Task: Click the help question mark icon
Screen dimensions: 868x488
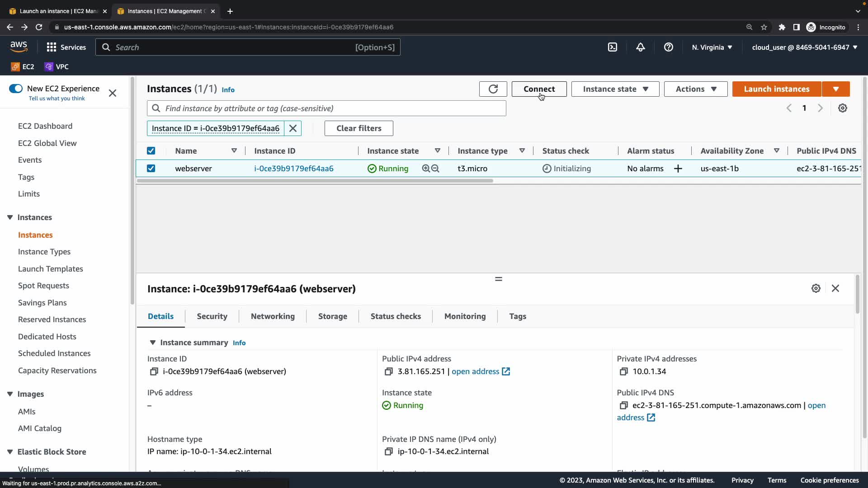Action: pos(668,47)
